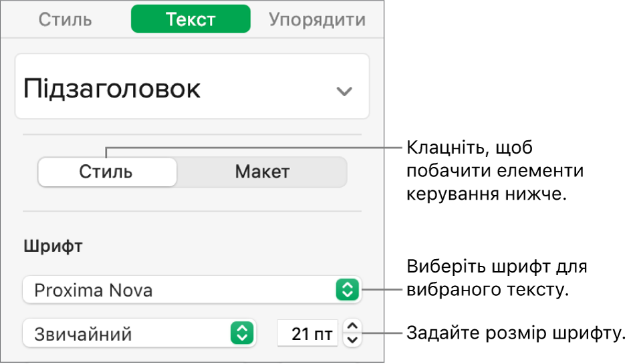Click the down arrow of font size stepper
Screen dimensions: 633x364
point(354,339)
